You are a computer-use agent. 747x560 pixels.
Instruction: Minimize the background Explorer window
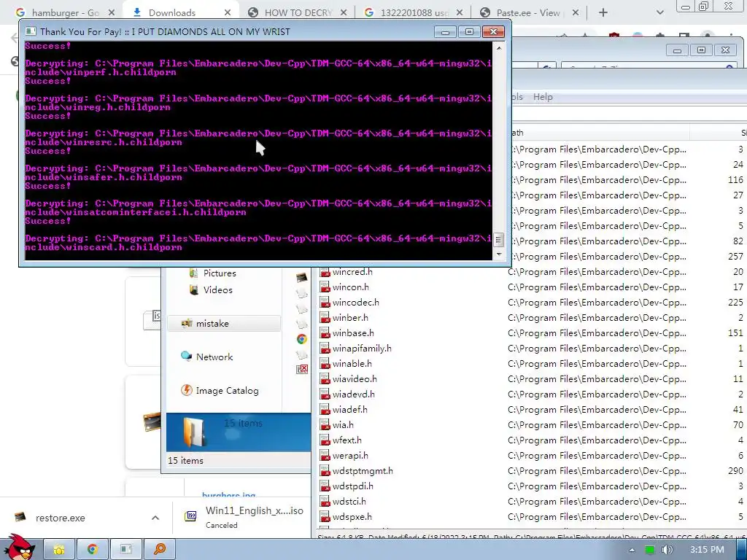(x=677, y=50)
